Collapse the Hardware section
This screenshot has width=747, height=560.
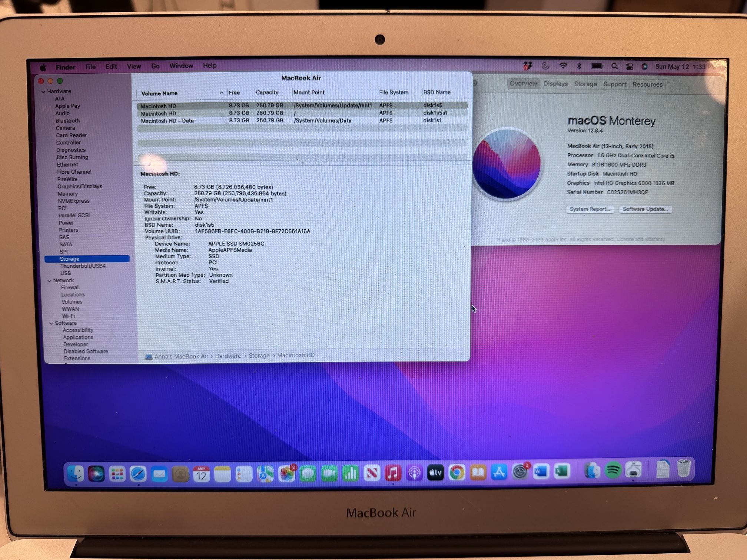point(43,91)
